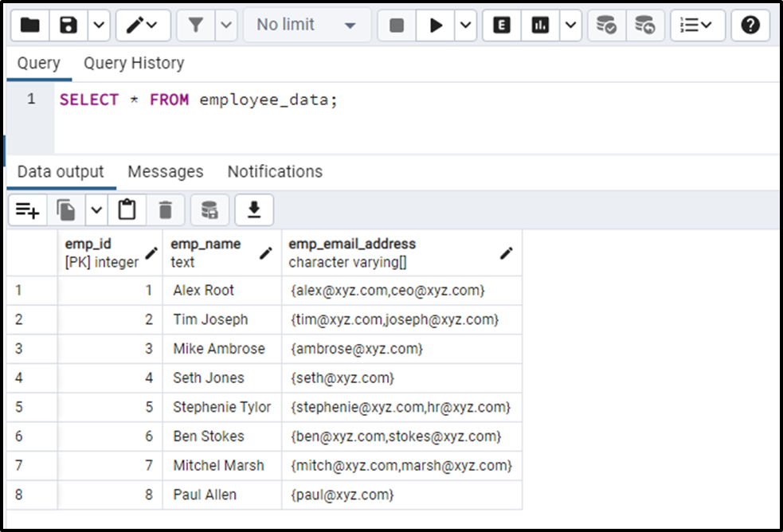The height and width of the screenshot is (532, 783).
Task: Switch to the Query History tab
Action: click(133, 63)
